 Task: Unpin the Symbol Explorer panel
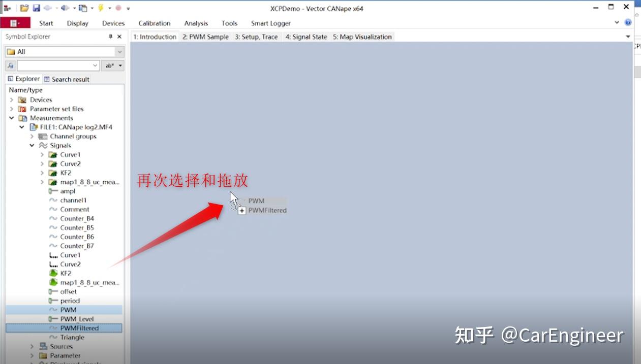click(x=110, y=36)
